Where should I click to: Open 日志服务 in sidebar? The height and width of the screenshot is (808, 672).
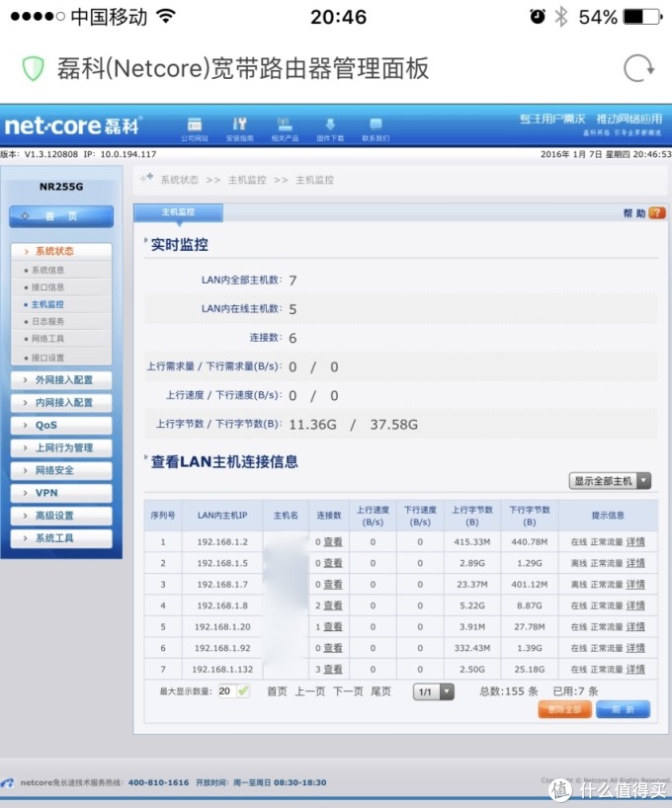[47, 322]
